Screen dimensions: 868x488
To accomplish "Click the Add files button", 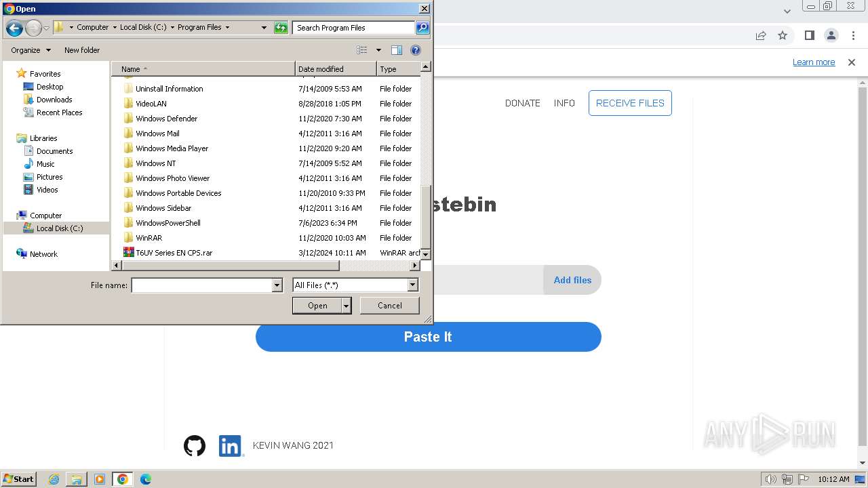I will (572, 280).
